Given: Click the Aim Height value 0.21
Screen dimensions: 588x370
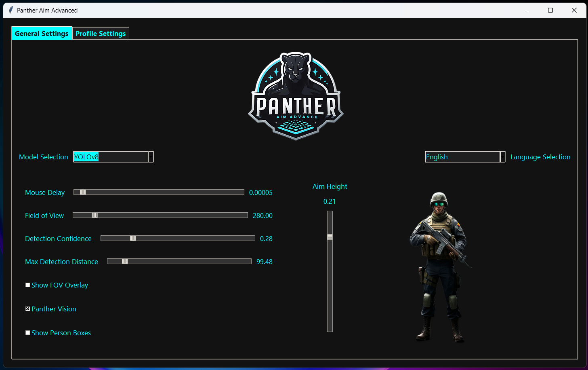Looking at the screenshot, I should (330, 201).
